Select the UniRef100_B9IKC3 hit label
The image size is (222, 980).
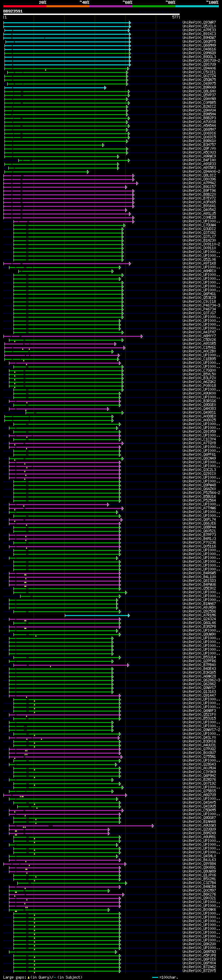[199, 34]
